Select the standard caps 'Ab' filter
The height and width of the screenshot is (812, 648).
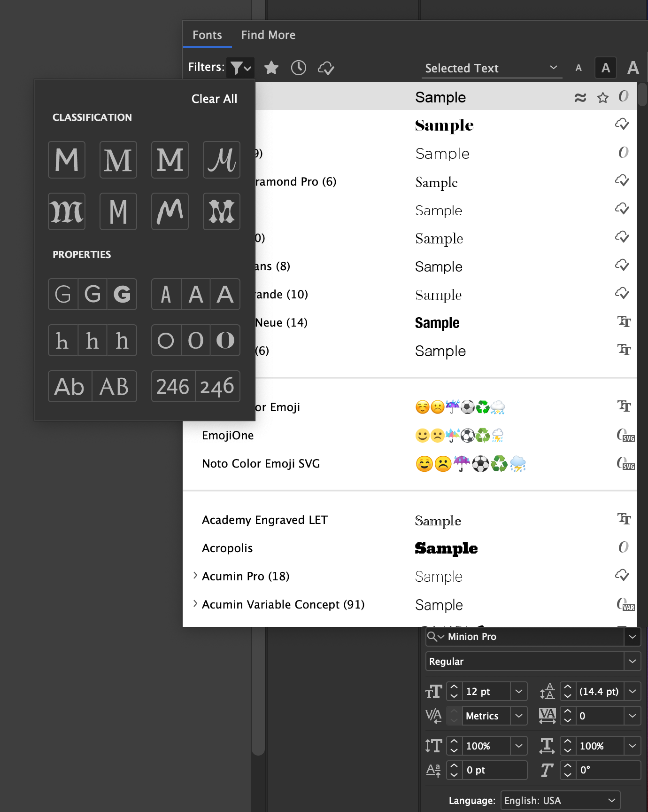tap(70, 386)
